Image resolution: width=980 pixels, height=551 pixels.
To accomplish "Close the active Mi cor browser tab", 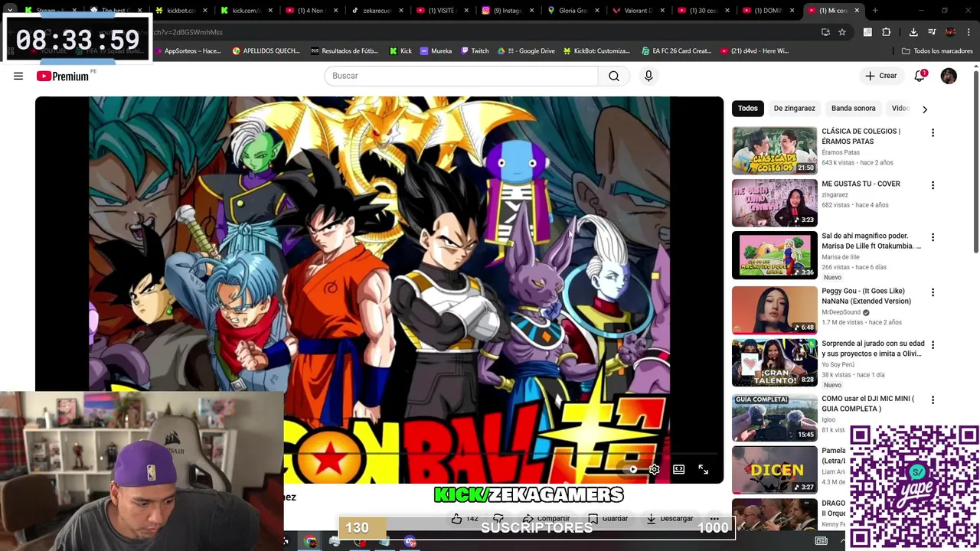I will (857, 11).
